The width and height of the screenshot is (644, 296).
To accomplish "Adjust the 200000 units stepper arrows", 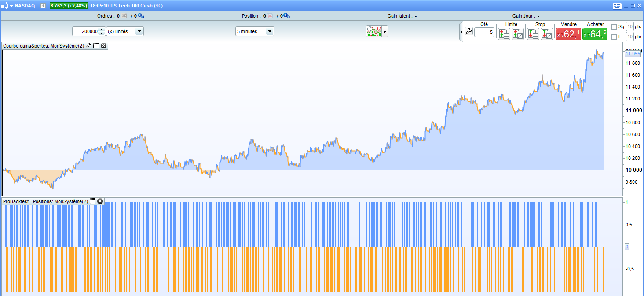I will 102,31.
